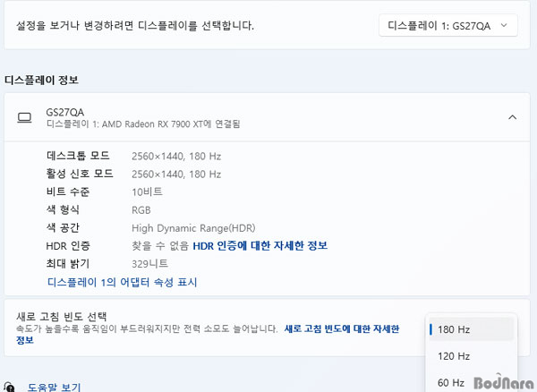Click the display dropdown chevron arrow
The height and width of the screenshot is (392, 537).
503,25
